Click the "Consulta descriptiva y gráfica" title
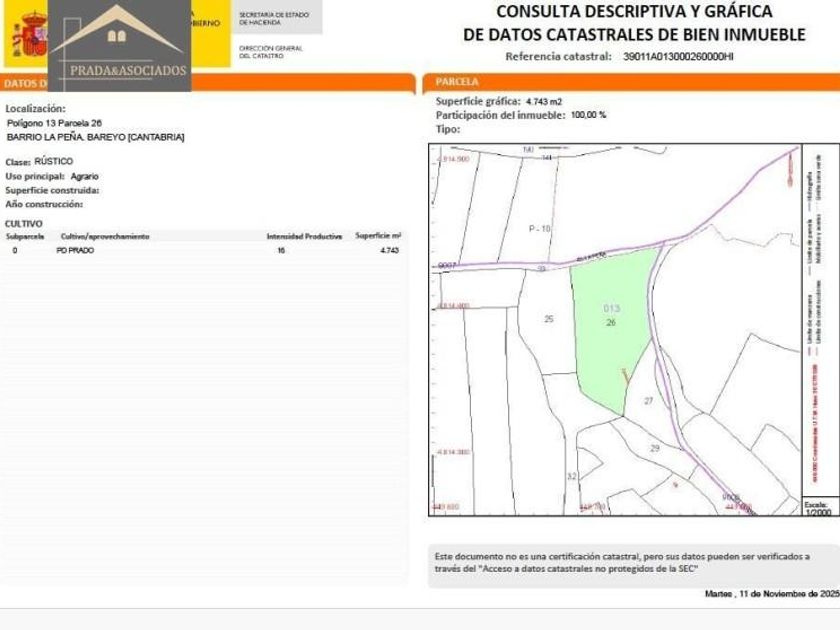This screenshot has width=840, height=630. point(634,23)
